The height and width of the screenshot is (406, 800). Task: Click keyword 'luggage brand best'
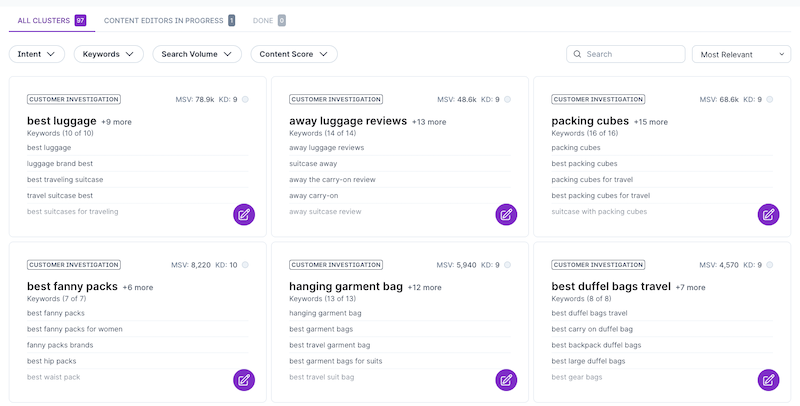60,164
